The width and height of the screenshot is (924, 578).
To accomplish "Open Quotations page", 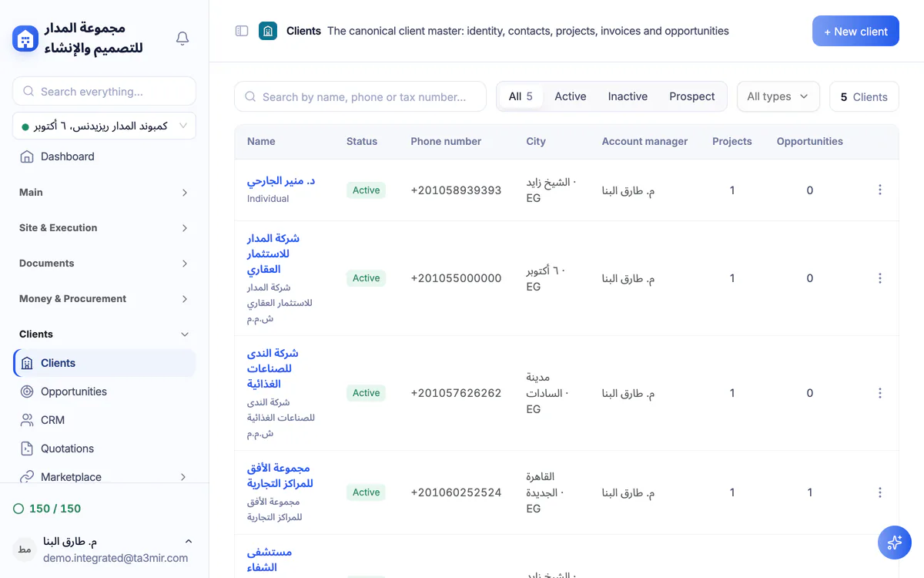I will pos(104,449).
